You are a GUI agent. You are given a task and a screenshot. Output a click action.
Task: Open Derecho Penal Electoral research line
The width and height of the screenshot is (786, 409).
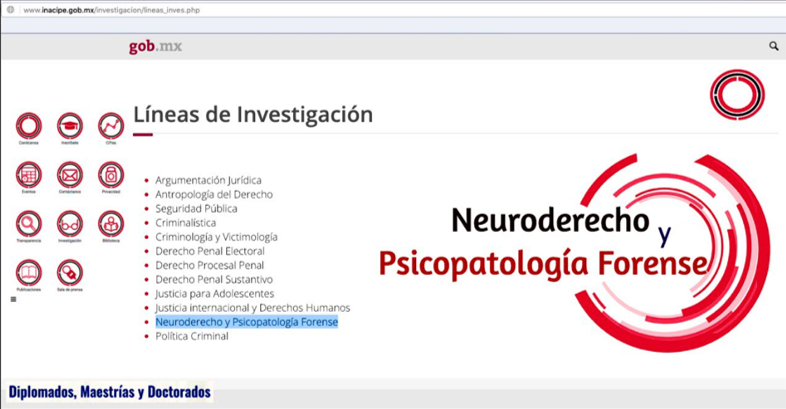pos(210,251)
